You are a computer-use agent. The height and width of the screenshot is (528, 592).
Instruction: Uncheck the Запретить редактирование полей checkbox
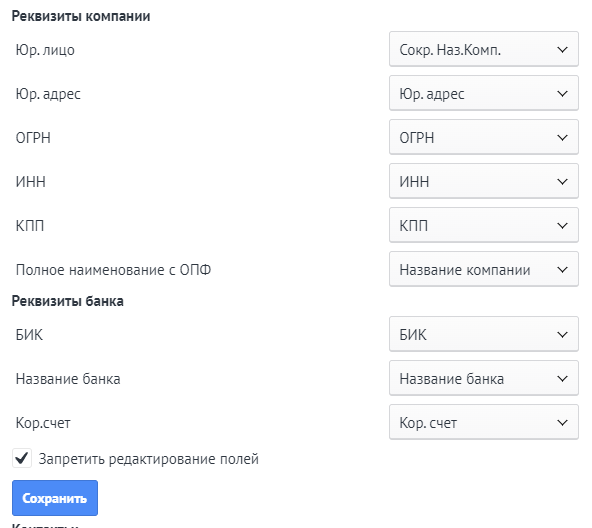[22, 459]
